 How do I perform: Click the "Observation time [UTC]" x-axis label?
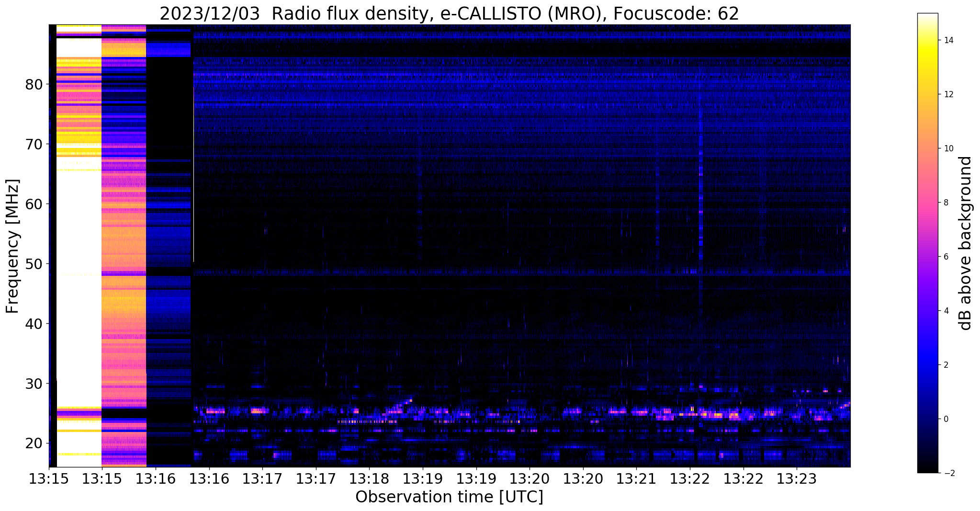[x=449, y=497]
